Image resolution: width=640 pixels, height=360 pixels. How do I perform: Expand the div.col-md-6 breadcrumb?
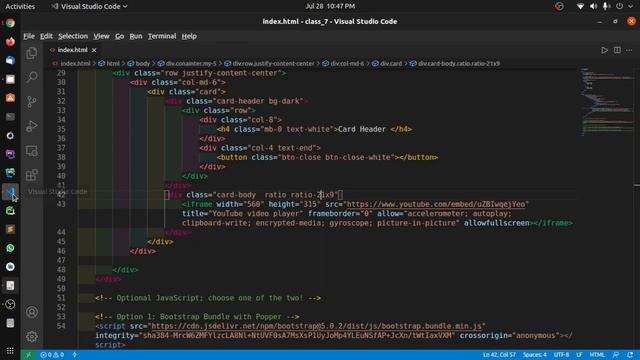(x=347, y=64)
